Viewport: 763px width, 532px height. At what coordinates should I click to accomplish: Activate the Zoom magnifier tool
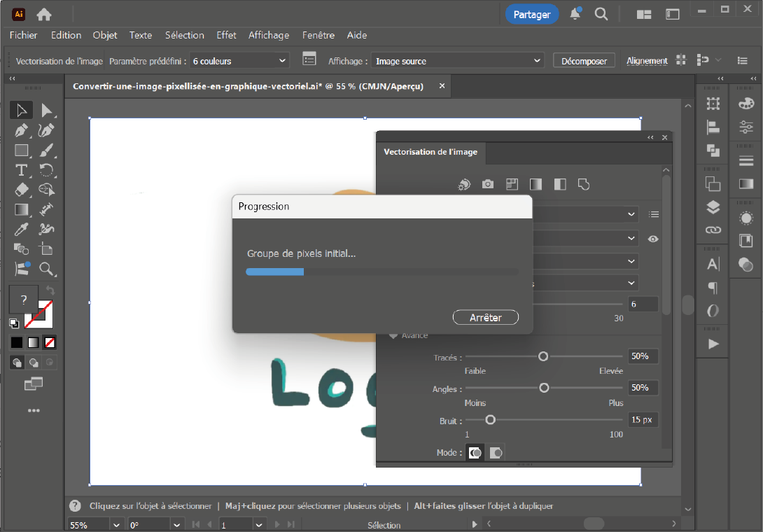[x=46, y=269]
